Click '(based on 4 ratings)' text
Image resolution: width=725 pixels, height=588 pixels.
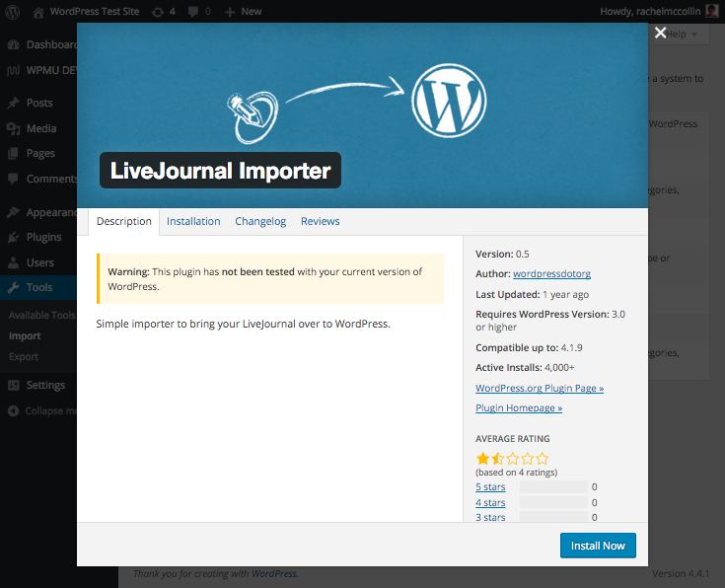tap(517, 473)
